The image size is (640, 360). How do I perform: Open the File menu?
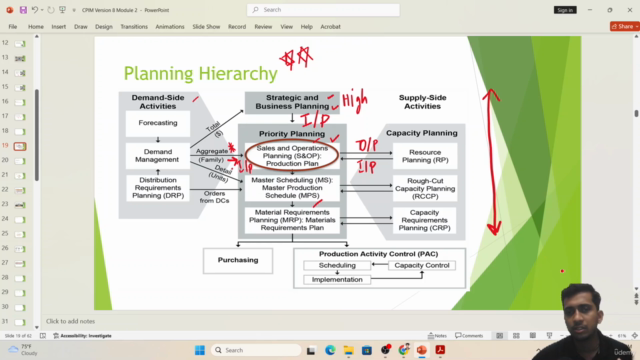(x=13, y=27)
